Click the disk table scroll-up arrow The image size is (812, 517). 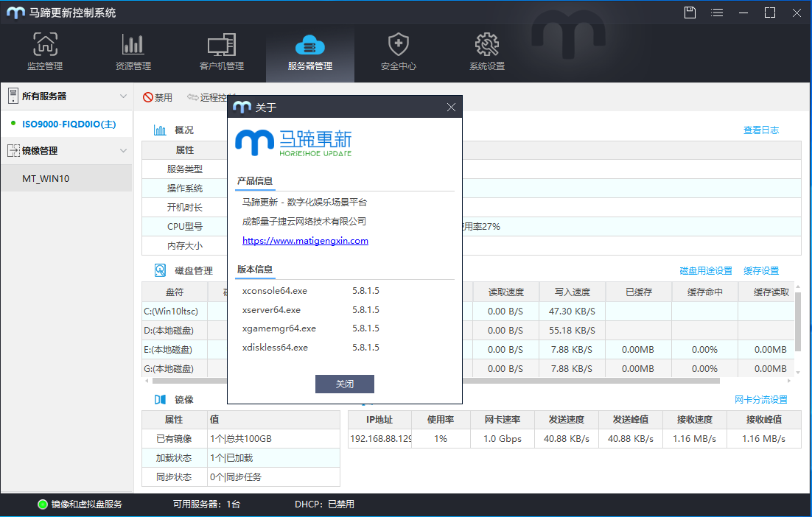(x=797, y=286)
